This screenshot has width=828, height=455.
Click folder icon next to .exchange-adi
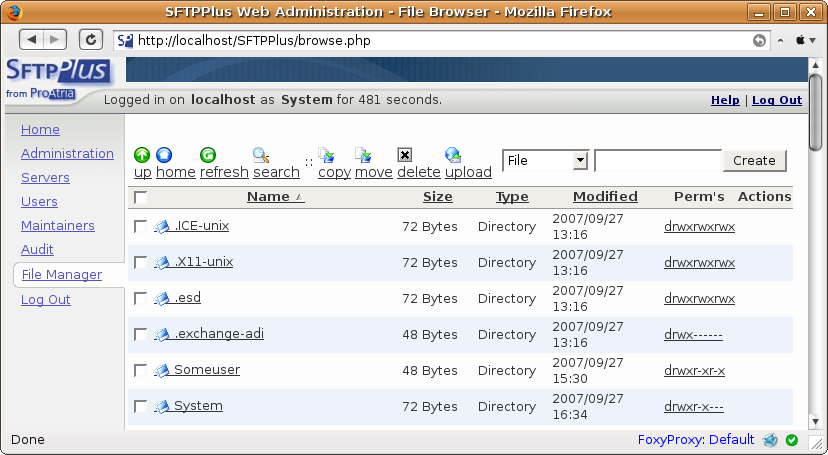coord(162,334)
